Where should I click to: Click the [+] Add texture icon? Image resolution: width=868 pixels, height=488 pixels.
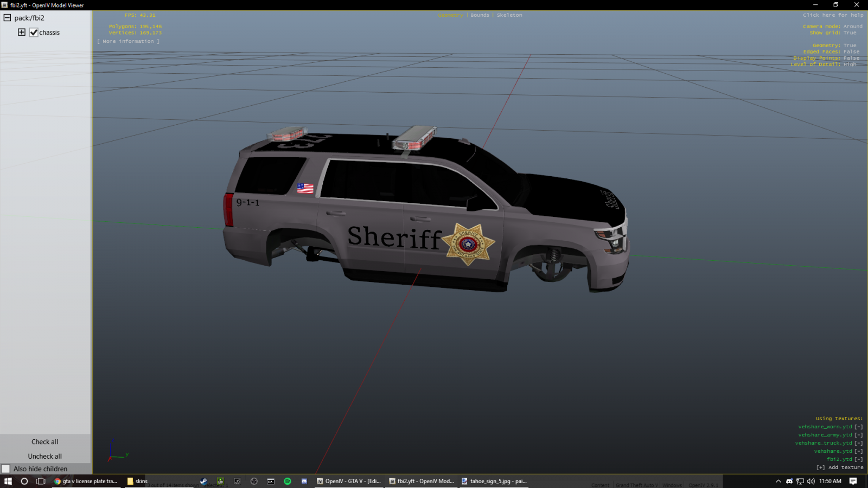(820, 467)
